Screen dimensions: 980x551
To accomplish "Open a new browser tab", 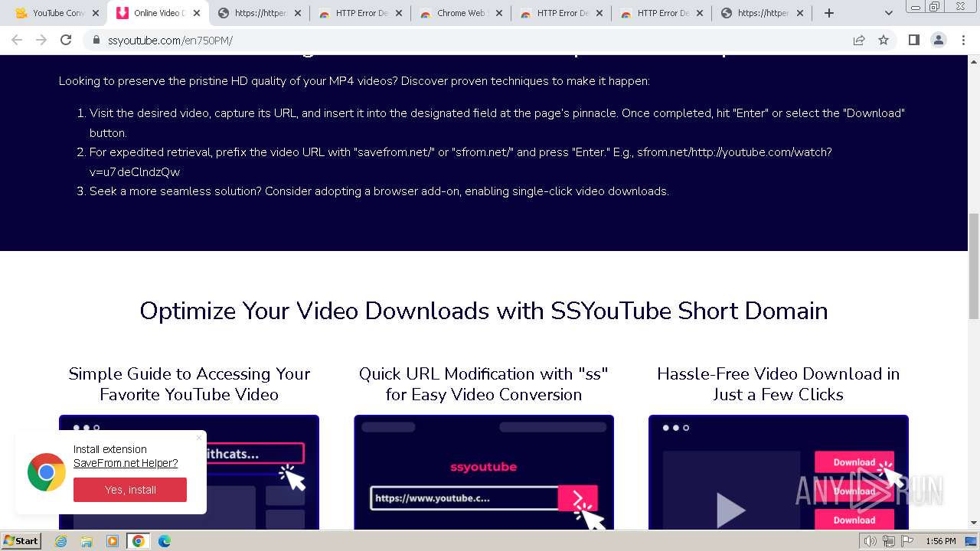I will 829,13.
